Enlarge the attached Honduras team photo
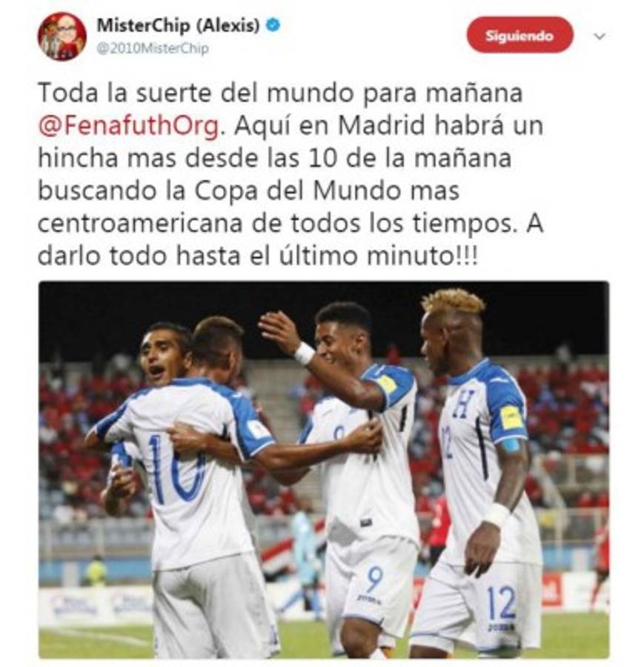Viewport: 644px width, 667px height. coord(324,470)
